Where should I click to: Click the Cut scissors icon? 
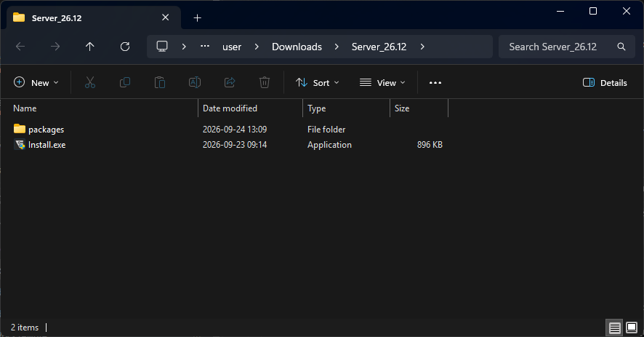click(x=90, y=83)
